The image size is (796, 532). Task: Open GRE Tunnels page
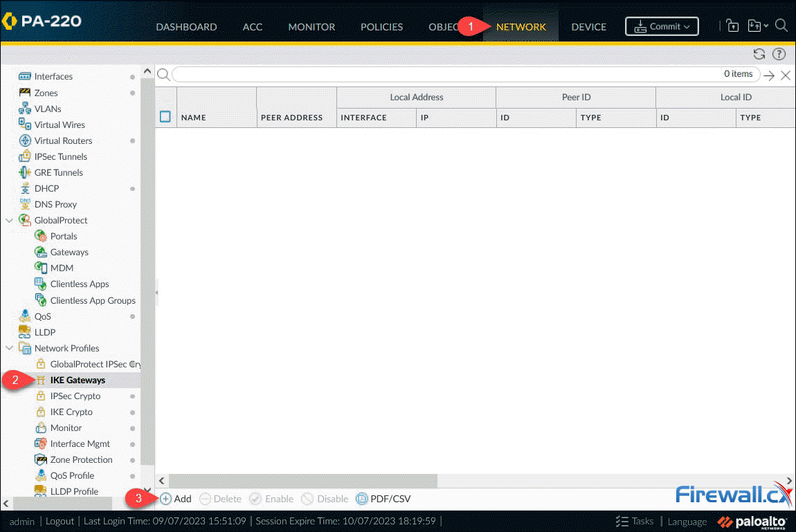pyautogui.click(x=58, y=172)
